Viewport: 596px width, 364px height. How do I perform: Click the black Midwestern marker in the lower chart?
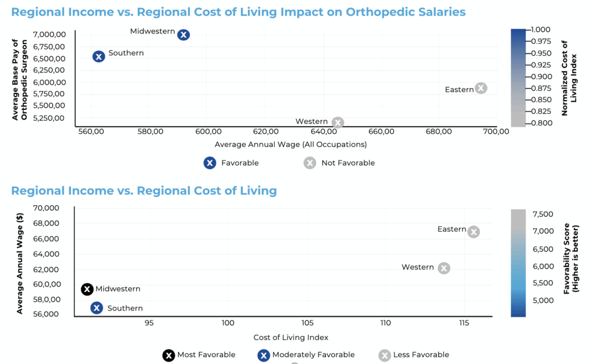pos(87,289)
